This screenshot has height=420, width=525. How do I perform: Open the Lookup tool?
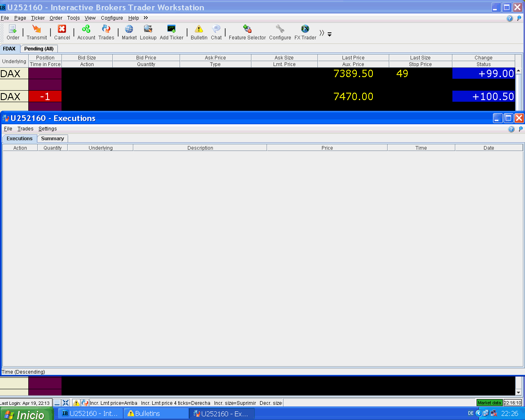tap(148, 32)
